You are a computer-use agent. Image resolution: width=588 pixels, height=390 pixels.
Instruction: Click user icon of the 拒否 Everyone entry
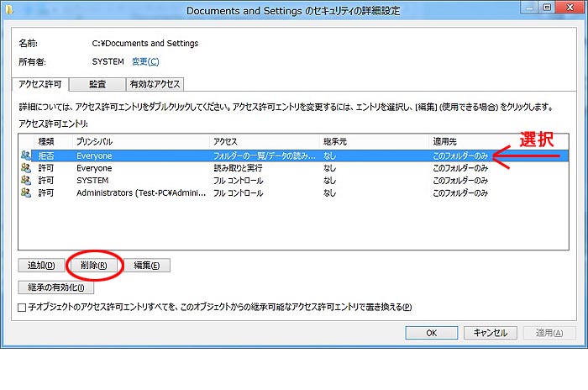point(27,155)
